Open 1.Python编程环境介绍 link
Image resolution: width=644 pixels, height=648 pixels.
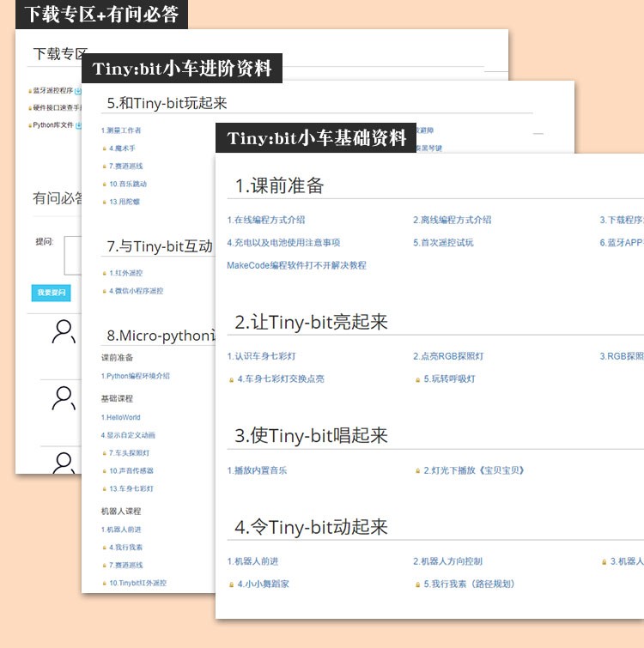click(x=135, y=376)
